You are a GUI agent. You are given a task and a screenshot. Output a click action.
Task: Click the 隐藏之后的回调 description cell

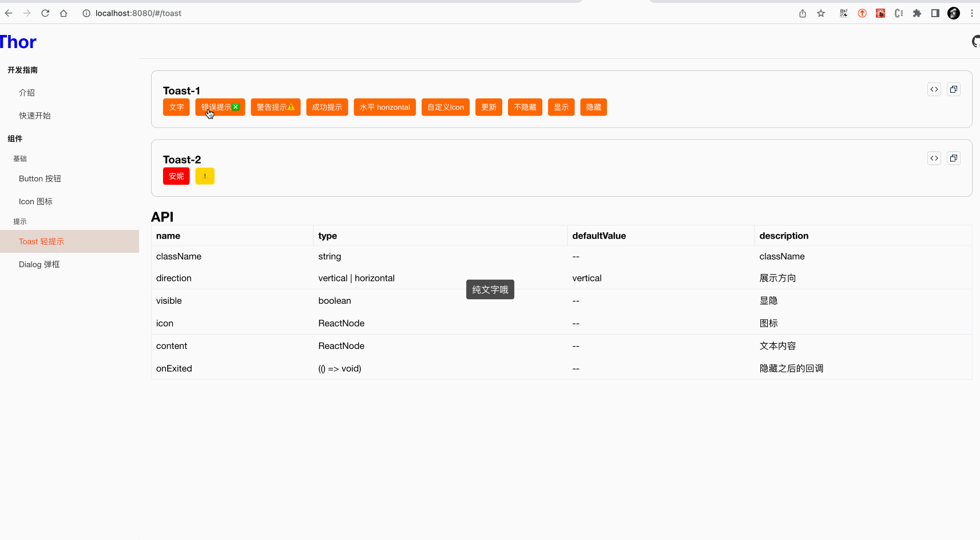(x=791, y=368)
